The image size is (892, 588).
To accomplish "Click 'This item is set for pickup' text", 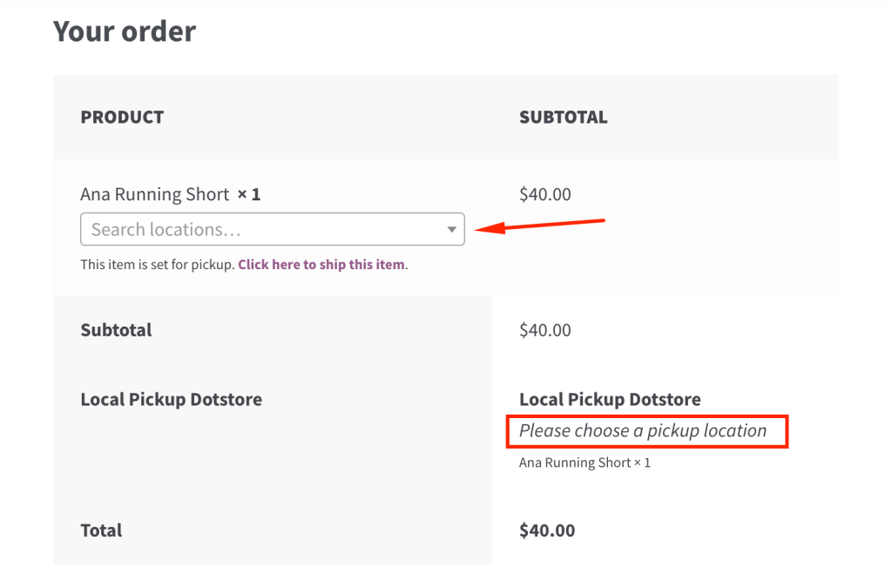I will click(157, 264).
